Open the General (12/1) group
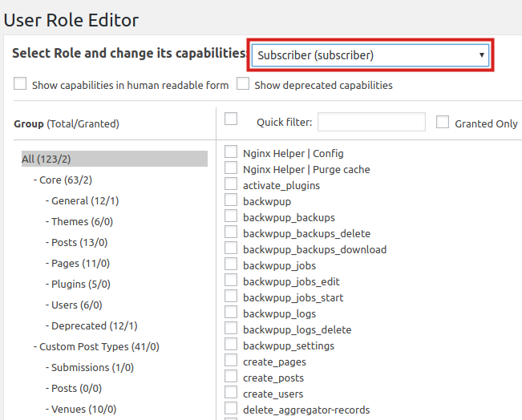522x420 pixels. pos(85,201)
